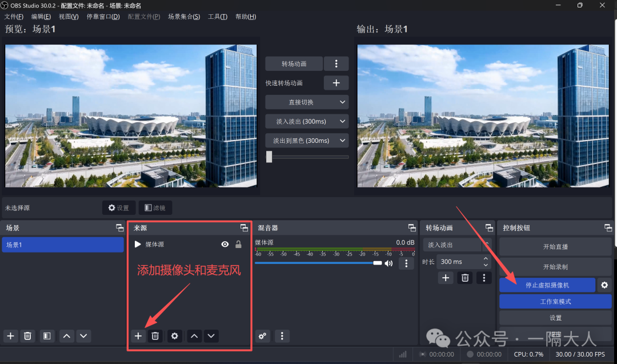The height and width of the screenshot is (364, 617).
Task: Expand the 淡出到黑色 transition dropdown
Action: [x=307, y=140]
